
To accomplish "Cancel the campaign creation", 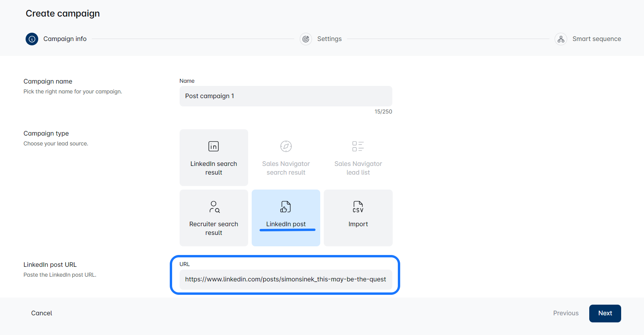I will coord(42,313).
